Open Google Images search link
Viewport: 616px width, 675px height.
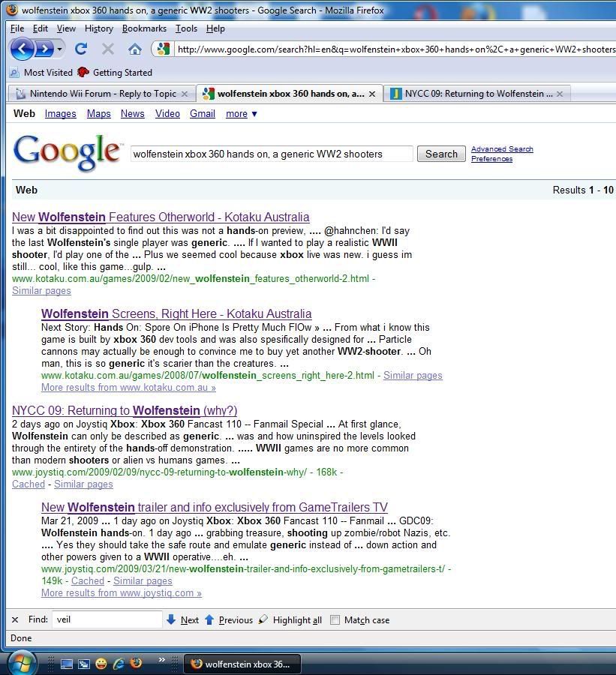(60, 114)
